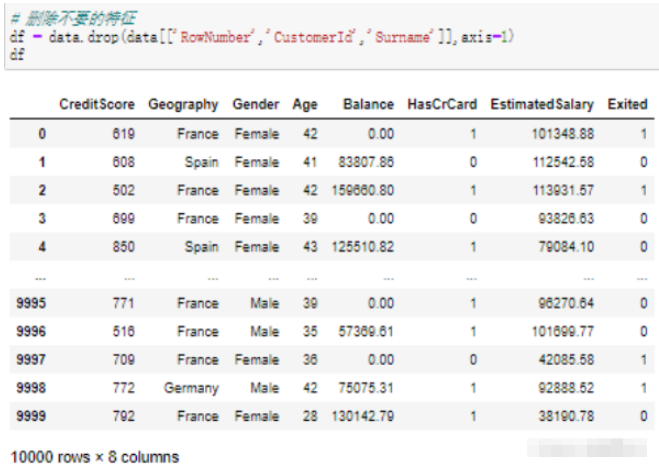Click the CreditScore column header
Viewport: 659px width, 469px height.
(x=97, y=105)
